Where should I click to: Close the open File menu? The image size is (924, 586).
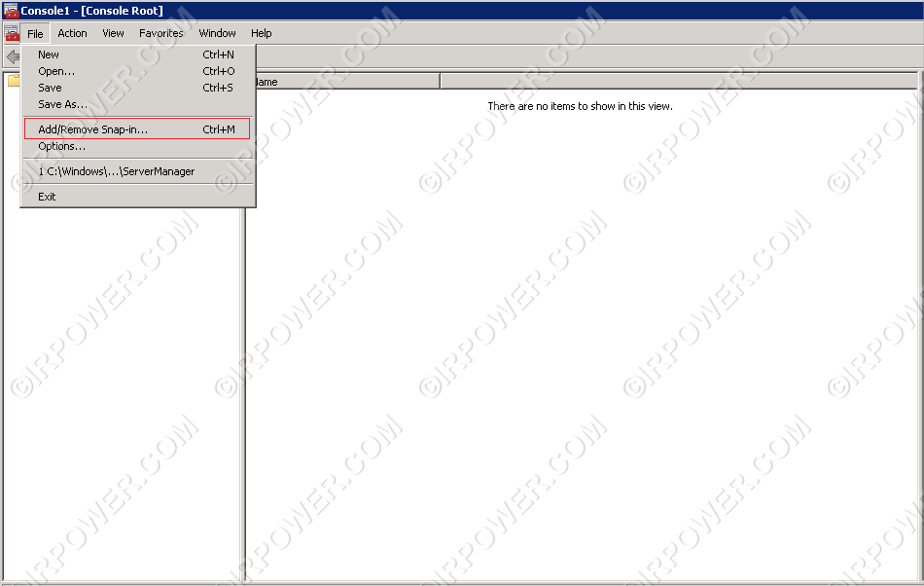pos(35,33)
